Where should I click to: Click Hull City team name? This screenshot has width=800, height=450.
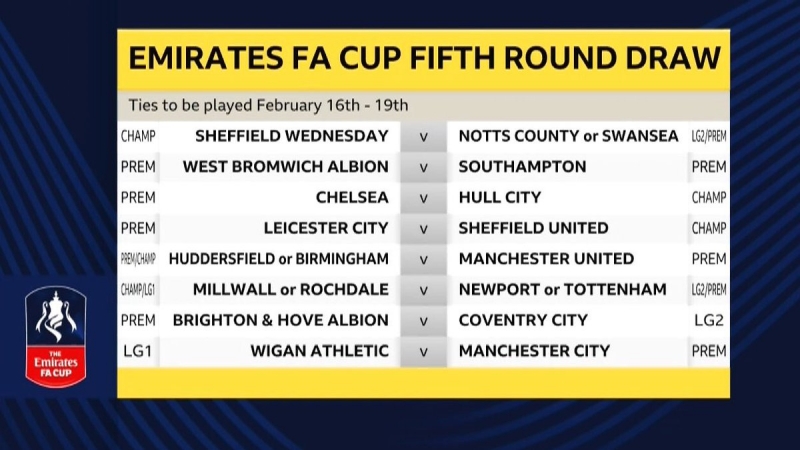click(499, 197)
